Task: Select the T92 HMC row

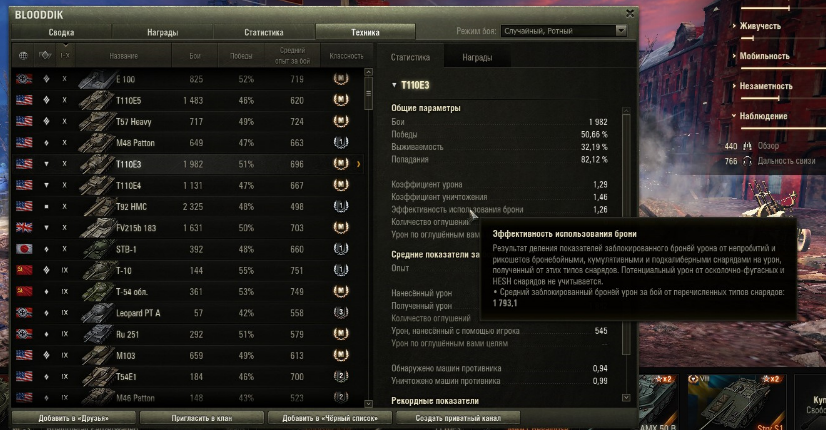Action: tap(188, 207)
